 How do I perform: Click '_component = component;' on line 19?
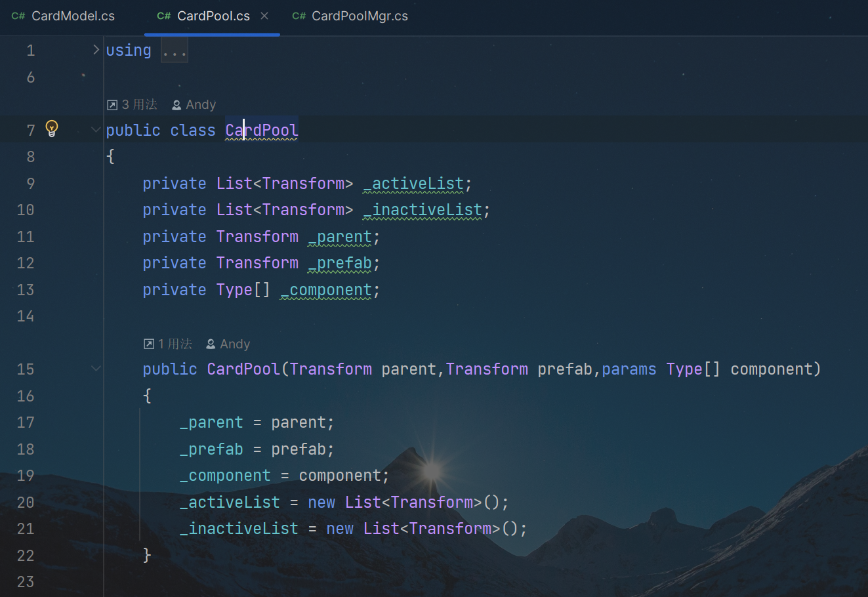point(285,476)
